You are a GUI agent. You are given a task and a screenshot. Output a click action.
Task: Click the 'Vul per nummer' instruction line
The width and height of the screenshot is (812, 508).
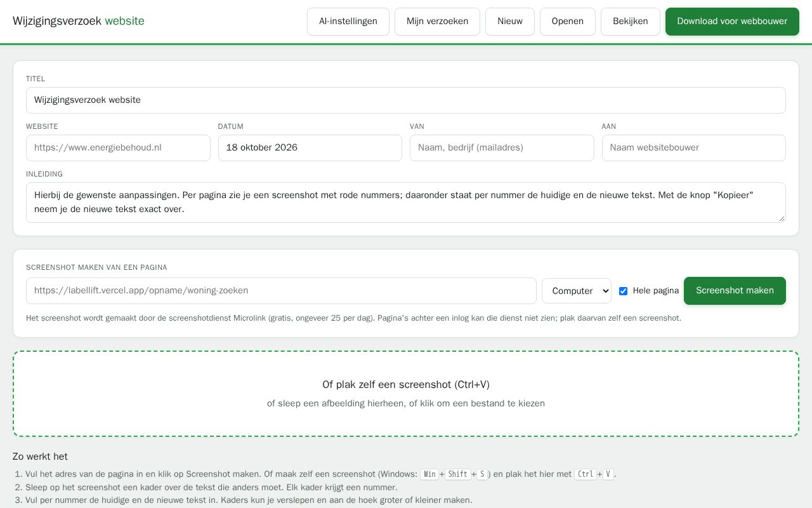pos(249,500)
